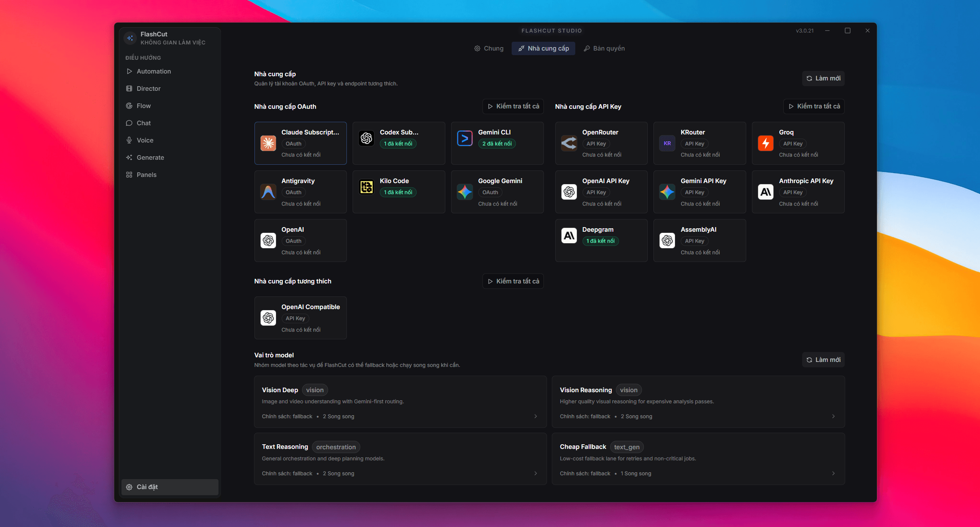980x527 pixels.
Task: Click the AssemblyAI provider logo
Action: pos(667,241)
